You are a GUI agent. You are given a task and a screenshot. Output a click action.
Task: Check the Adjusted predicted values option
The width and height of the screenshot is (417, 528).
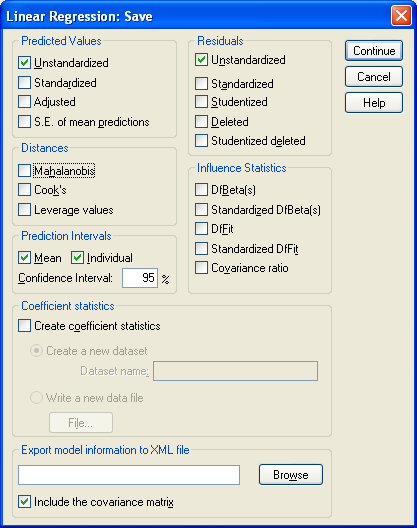[x=25, y=102]
